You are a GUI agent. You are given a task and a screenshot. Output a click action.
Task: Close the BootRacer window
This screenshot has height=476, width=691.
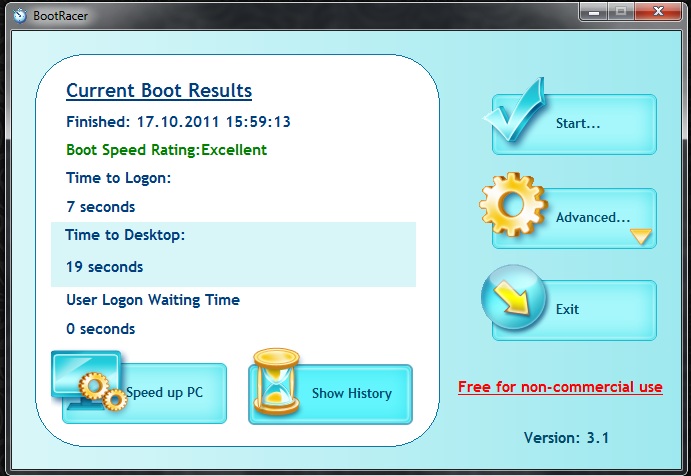coord(658,11)
